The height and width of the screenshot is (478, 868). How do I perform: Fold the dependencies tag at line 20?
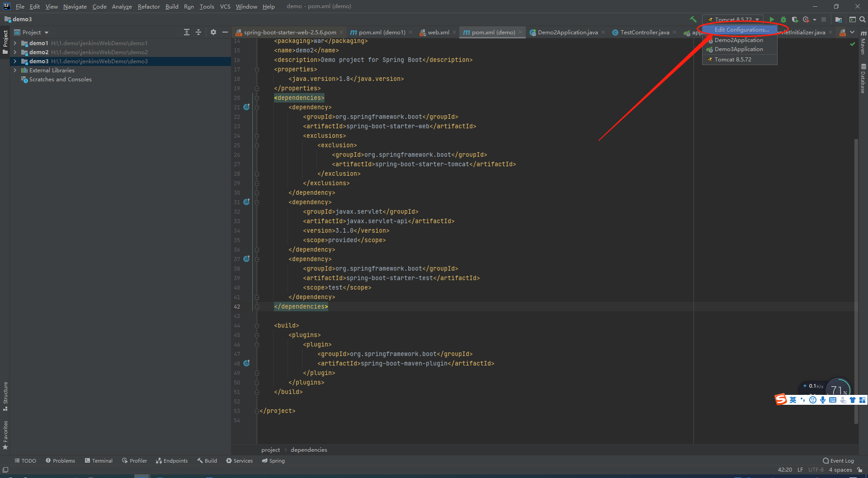click(257, 98)
